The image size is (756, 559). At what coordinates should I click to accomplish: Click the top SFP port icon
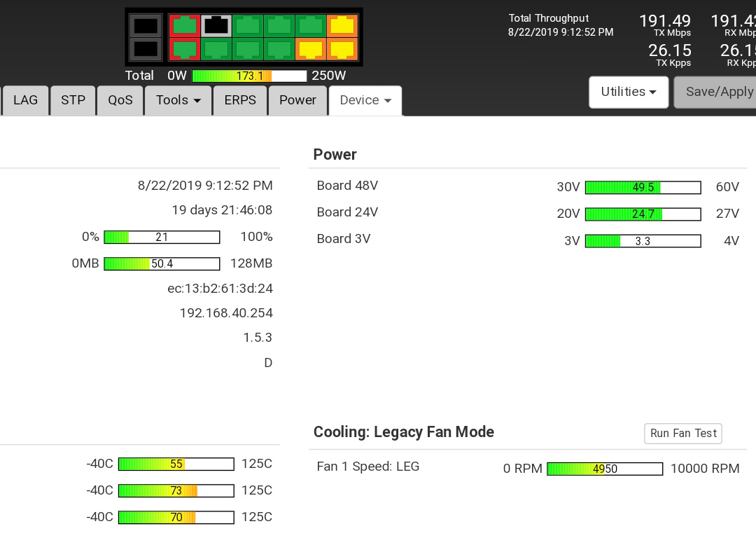[x=146, y=26]
